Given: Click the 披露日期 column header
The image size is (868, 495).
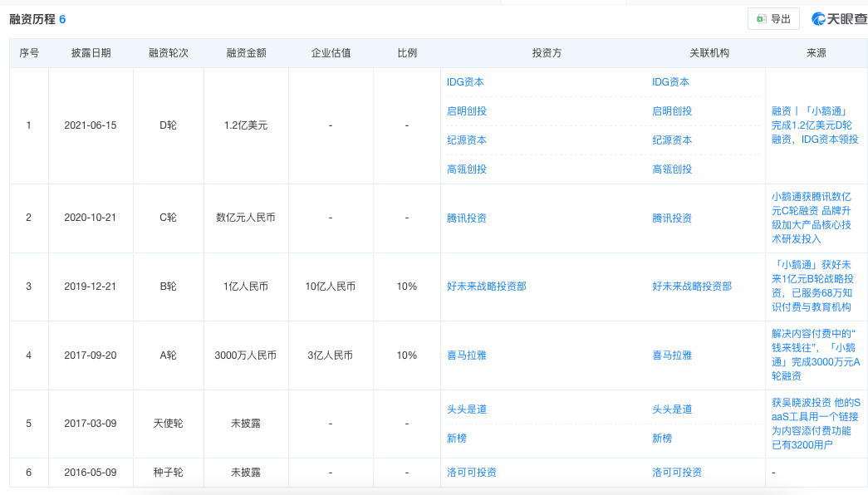Looking at the screenshot, I should pyautogui.click(x=91, y=53).
